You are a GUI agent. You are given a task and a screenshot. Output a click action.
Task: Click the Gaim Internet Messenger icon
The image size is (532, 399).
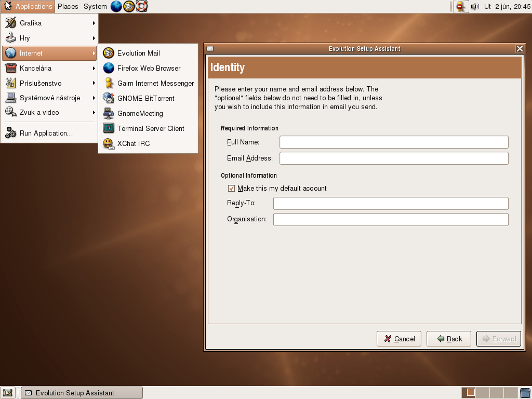(x=109, y=83)
